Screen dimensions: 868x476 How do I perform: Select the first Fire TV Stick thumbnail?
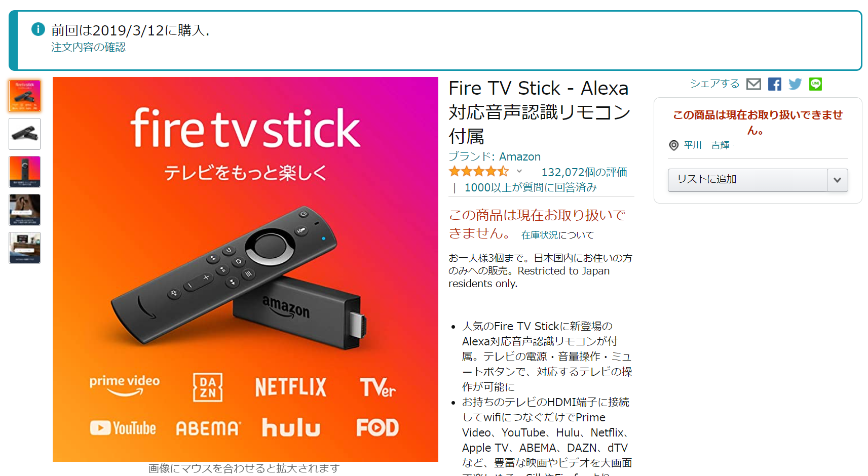pyautogui.click(x=24, y=96)
